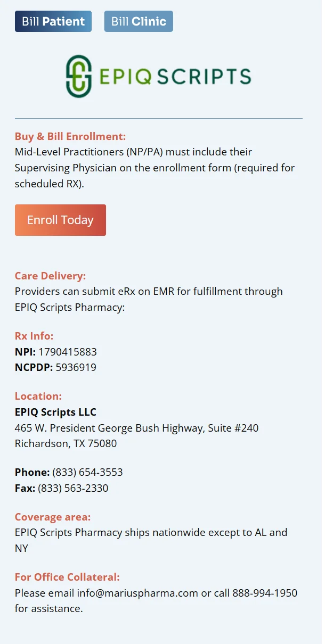Click the Buy & Bill Enrollment heading
The width and height of the screenshot is (325, 644).
click(x=70, y=136)
